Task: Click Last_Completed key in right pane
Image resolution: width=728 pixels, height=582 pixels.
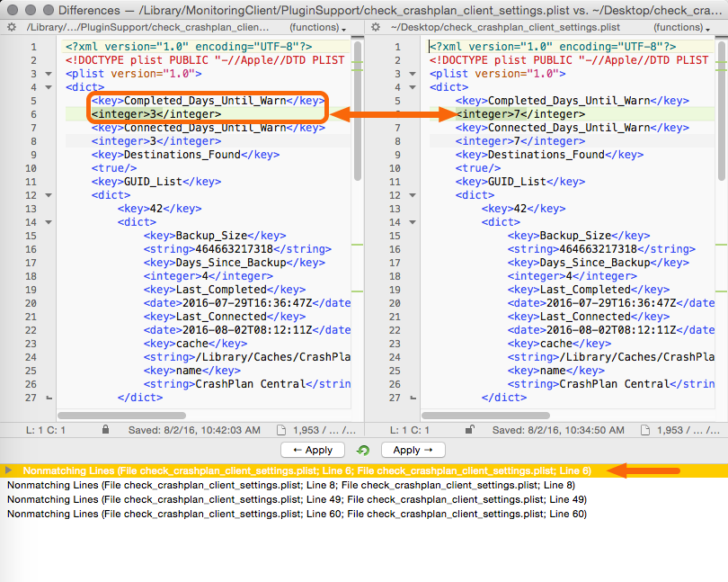Action: (x=589, y=290)
